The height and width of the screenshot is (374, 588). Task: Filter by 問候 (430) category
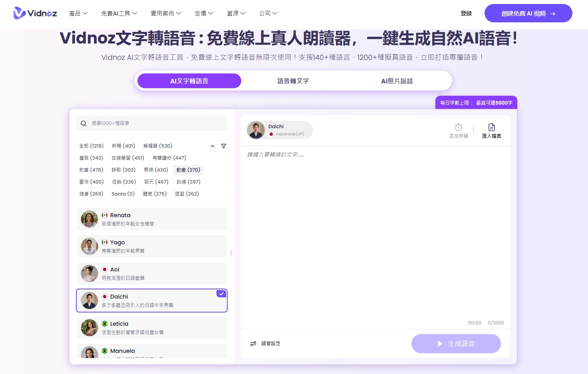pos(156,170)
